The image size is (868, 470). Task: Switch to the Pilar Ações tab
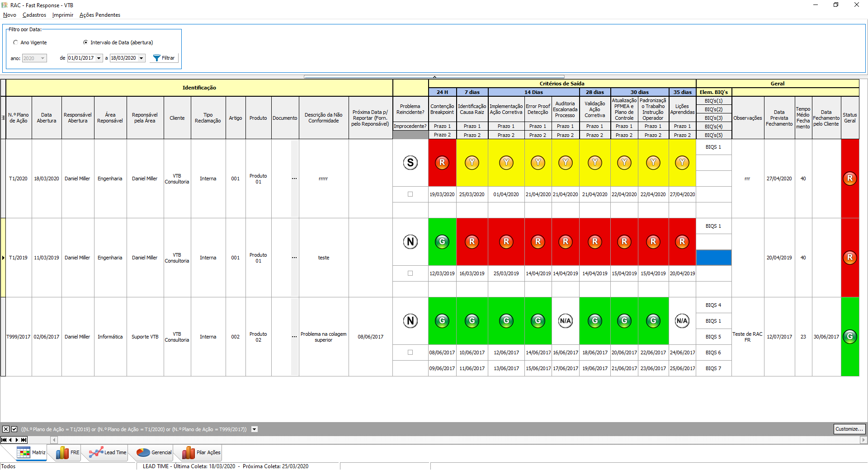coord(201,452)
